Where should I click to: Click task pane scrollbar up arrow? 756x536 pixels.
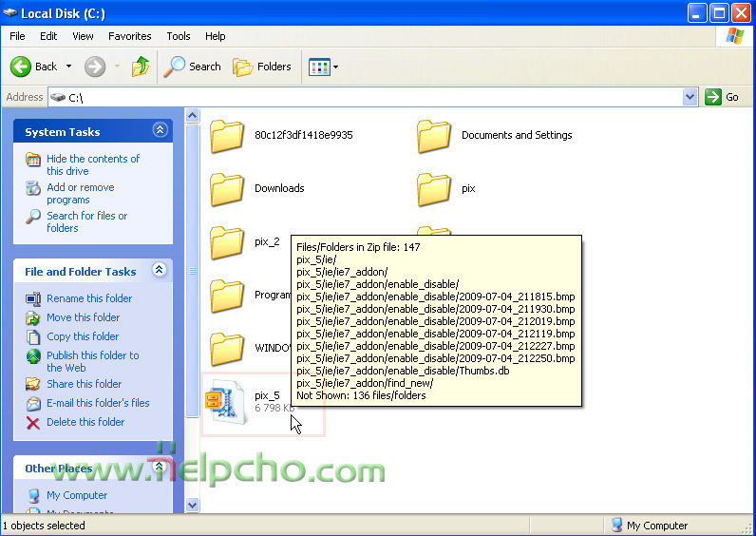(193, 115)
